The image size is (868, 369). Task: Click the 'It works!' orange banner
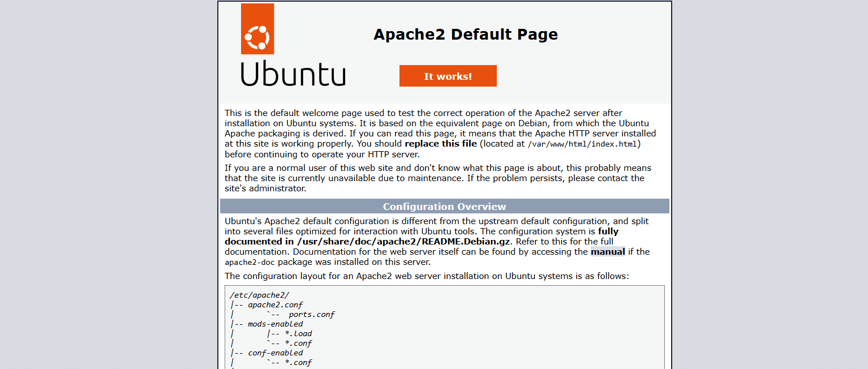click(x=448, y=75)
